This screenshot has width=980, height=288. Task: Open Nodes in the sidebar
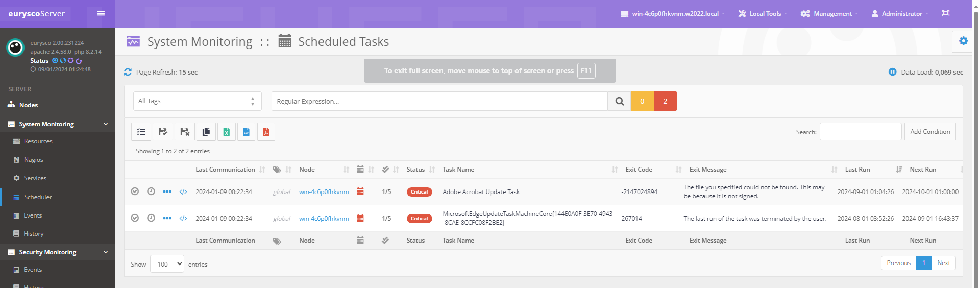(29, 105)
